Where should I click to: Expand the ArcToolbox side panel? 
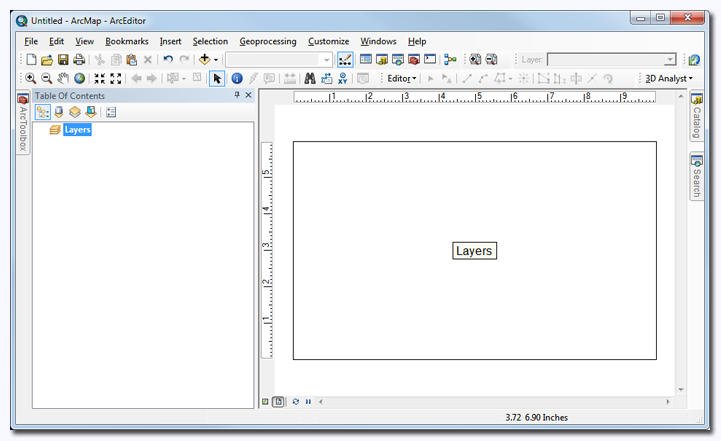coord(23,126)
